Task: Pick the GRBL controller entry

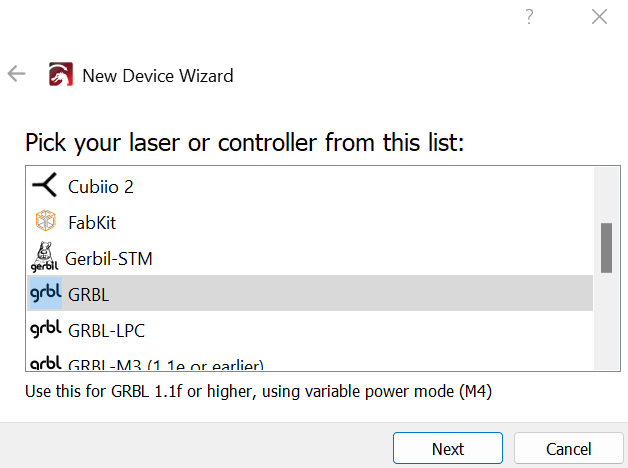Action: click(x=88, y=294)
